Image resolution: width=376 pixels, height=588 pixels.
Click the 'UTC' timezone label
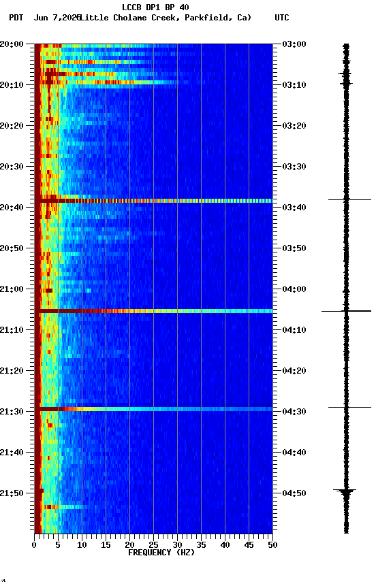point(282,18)
